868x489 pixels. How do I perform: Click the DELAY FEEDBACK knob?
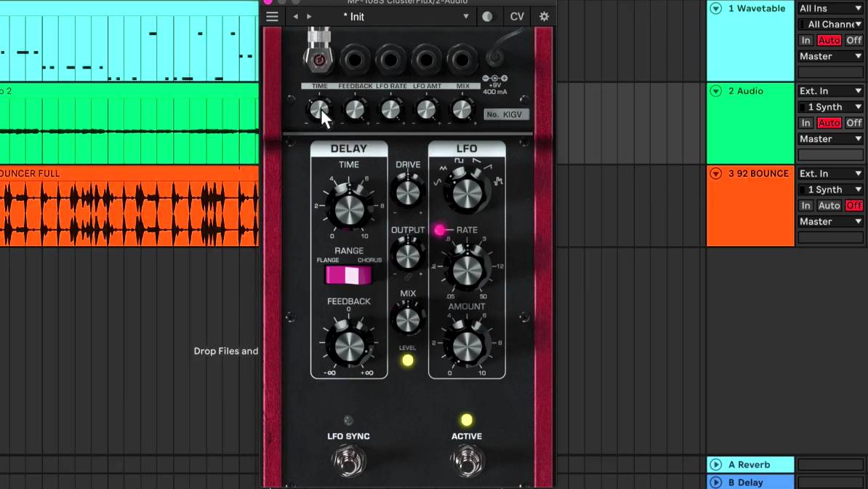coord(349,345)
